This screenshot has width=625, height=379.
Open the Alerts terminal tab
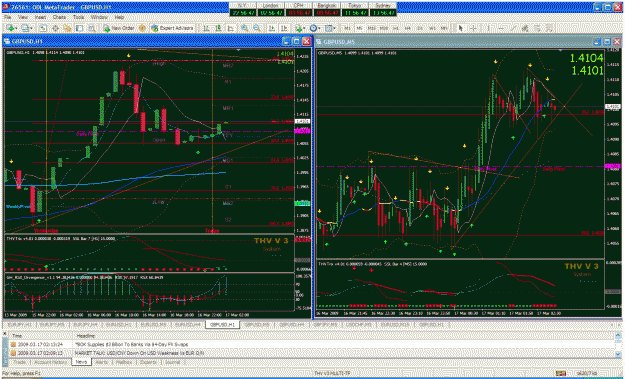(101, 362)
